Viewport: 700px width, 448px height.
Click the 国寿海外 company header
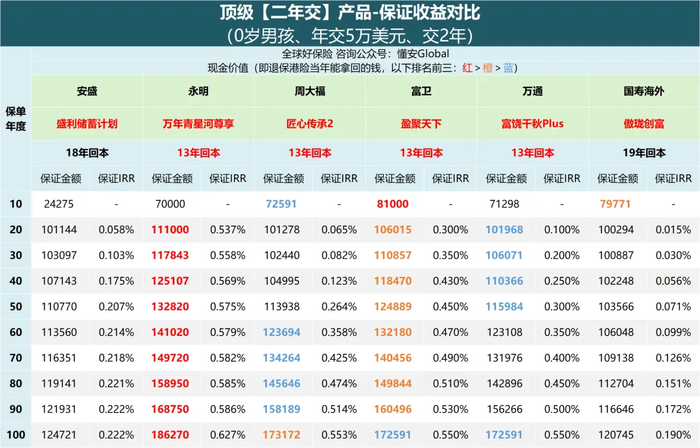pyautogui.click(x=644, y=91)
